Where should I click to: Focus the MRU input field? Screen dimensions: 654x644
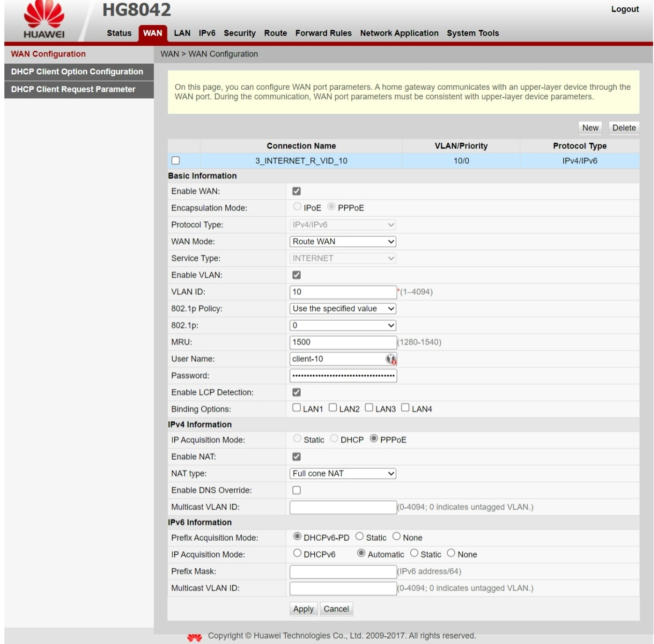tap(343, 342)
